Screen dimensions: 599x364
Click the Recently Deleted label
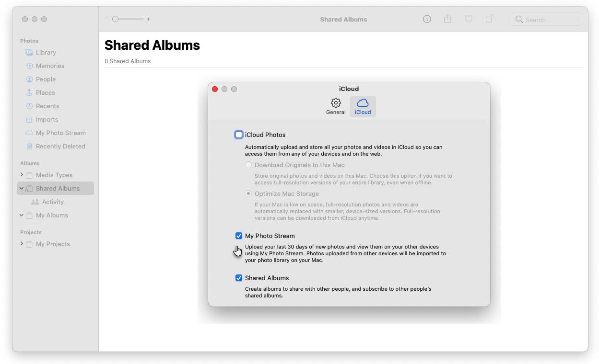point(60,147)
